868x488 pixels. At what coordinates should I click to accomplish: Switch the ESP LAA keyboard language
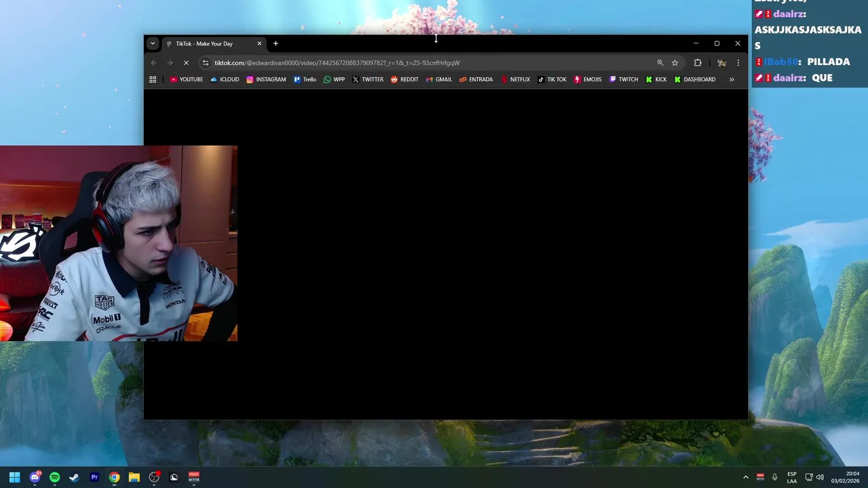click(x=792, y=477)
